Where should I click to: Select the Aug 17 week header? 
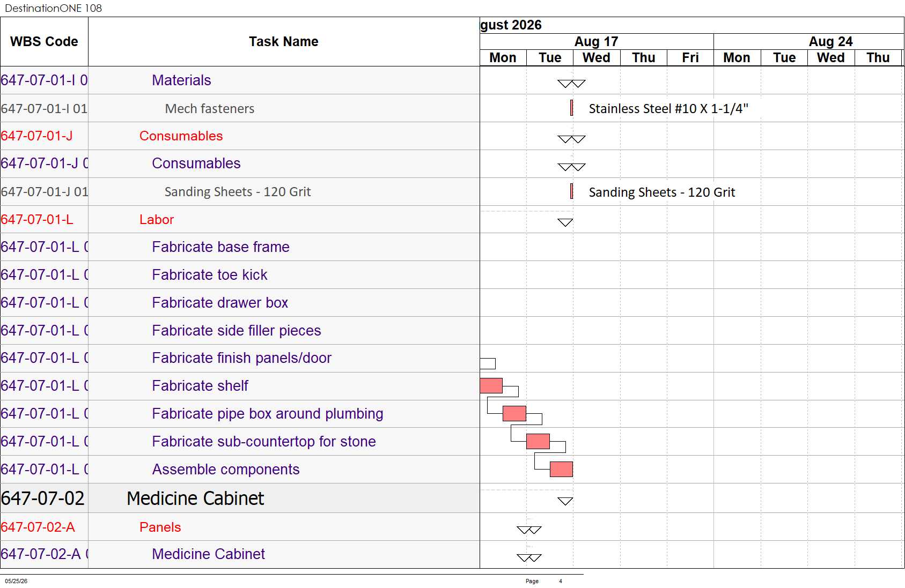(x=597, y=41)
